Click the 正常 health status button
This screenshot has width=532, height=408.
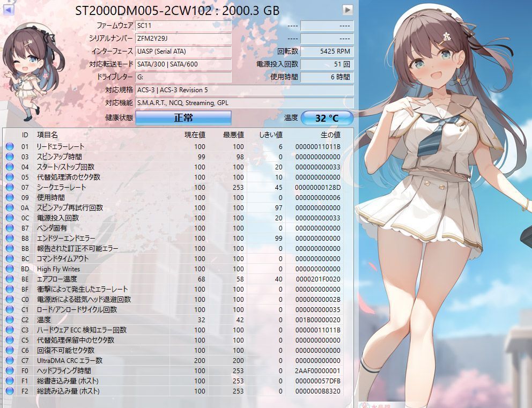(183, 118)
